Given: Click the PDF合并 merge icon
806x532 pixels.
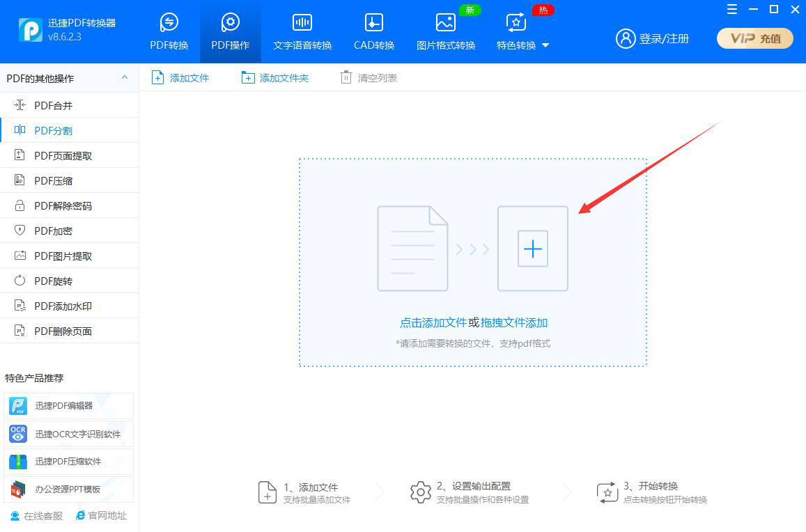Looking at the screenshot, I should [20, 105].
